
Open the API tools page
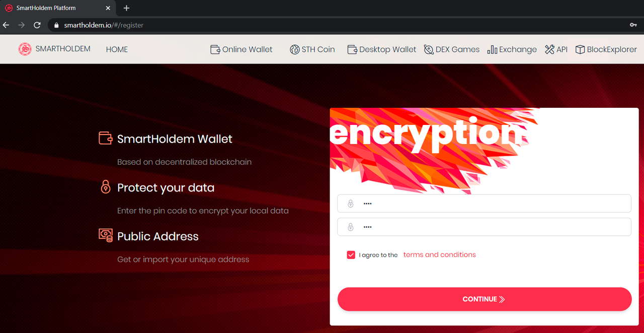coord(556,49)
